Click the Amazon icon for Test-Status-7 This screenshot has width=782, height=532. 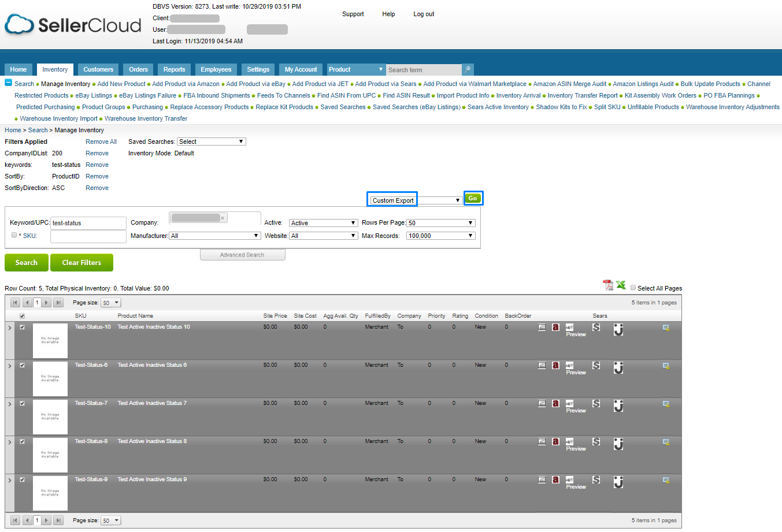click(x=555, y=403)
